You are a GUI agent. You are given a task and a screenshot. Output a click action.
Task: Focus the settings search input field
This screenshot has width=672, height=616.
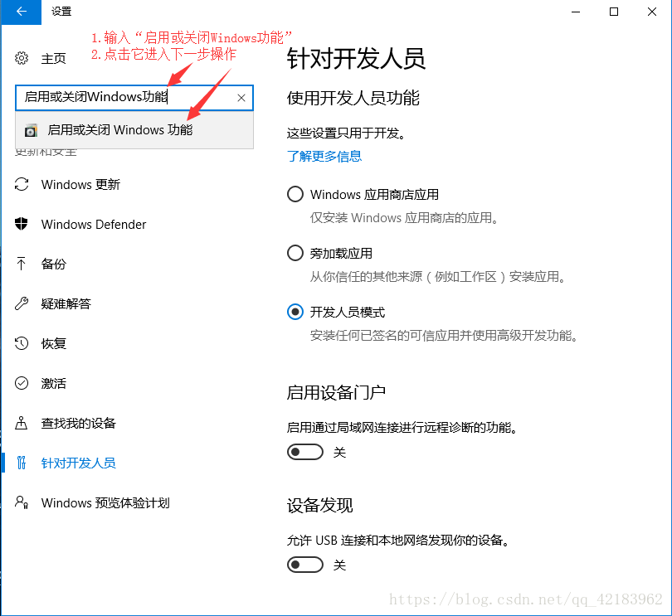click(134, 98)
